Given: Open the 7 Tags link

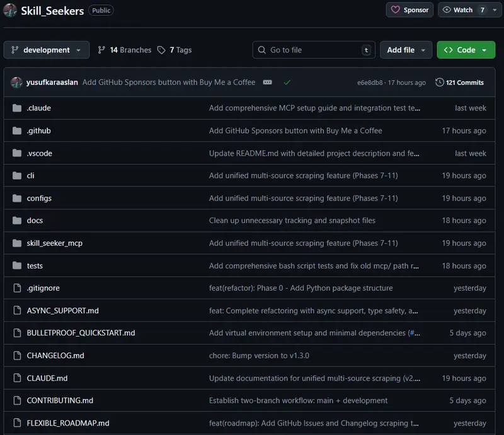Looking at the screenshot, I should [x=175, y=50].
